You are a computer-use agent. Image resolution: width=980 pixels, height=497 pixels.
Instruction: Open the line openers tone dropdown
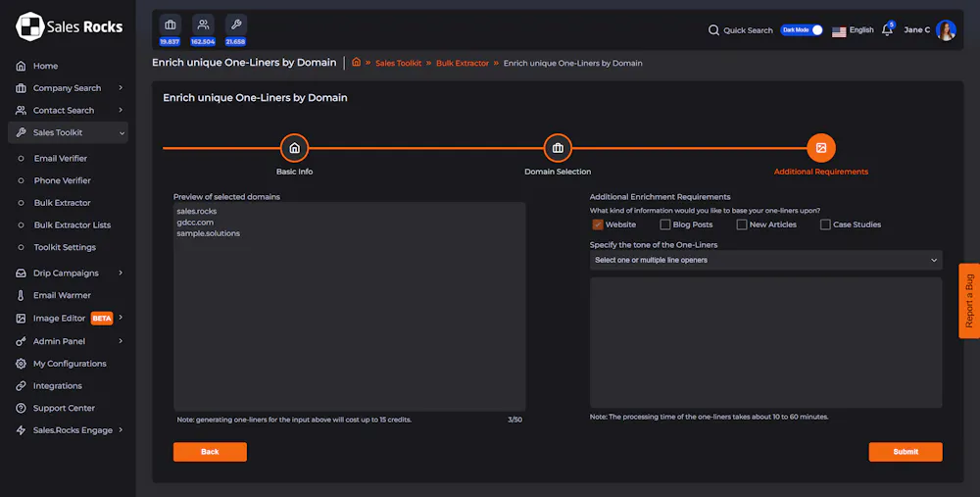click(x=765, y=260)
